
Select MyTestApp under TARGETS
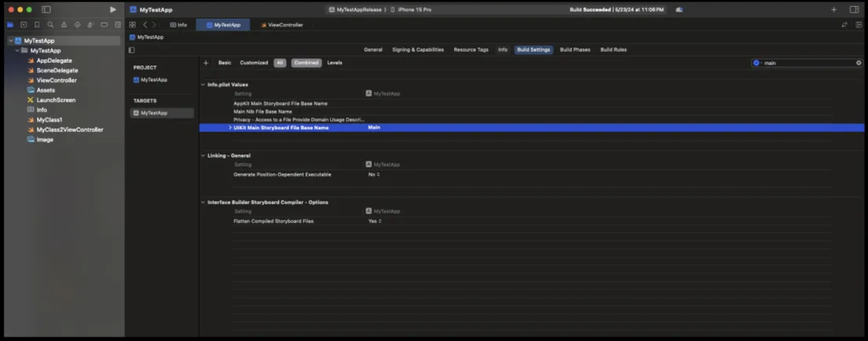pos(162,113)
